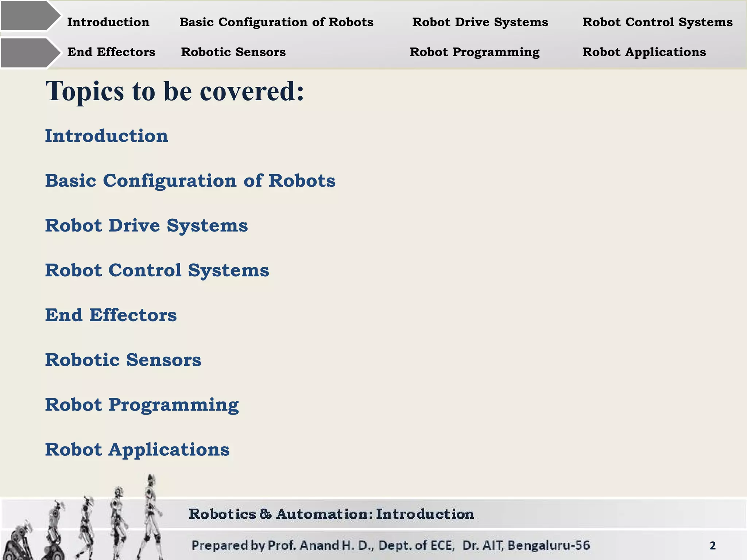Viewport: 747px width, 560px height.
Task: Open Robot Applications in the topic list
Action: (x=137, y=450)
